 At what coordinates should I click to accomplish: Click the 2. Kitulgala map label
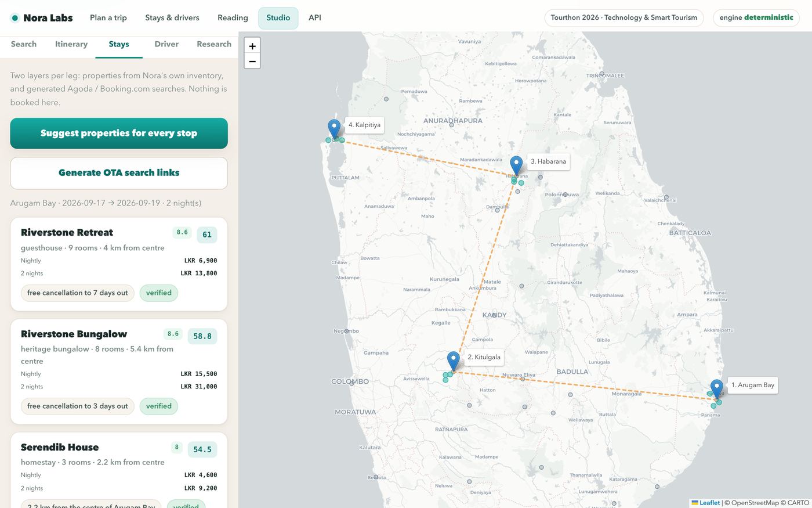pos(484,357)
